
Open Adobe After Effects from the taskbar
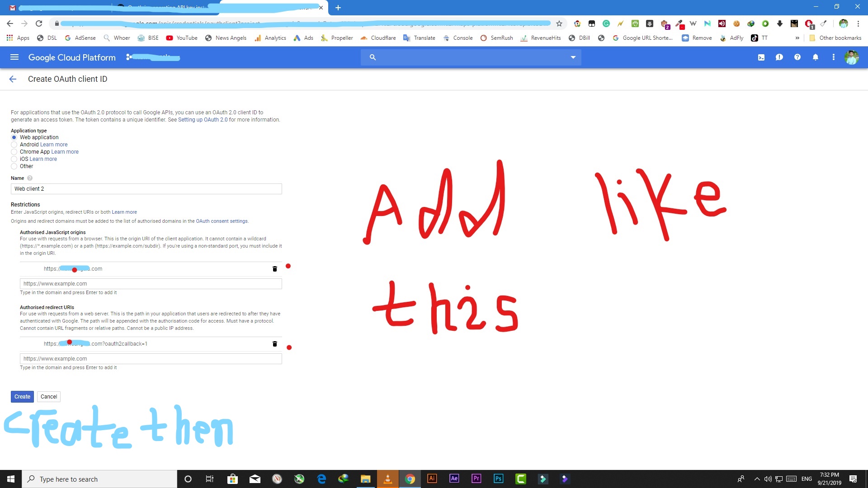click(x=454, y=479)
